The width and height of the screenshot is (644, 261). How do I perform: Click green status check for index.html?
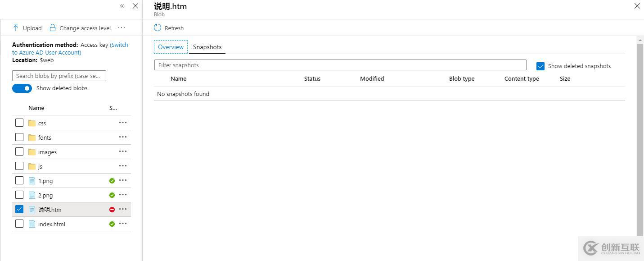[x=112, y=224]
